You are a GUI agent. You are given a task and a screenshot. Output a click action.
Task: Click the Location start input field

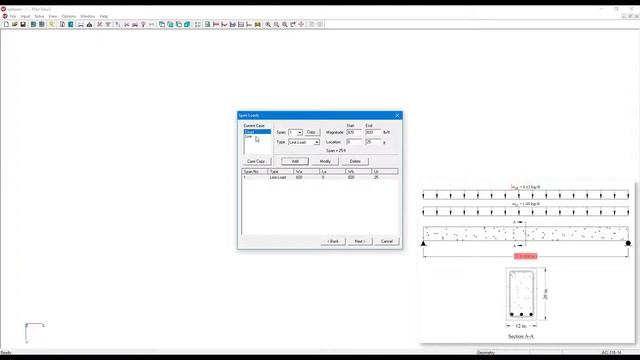click(x=354, y=142)
